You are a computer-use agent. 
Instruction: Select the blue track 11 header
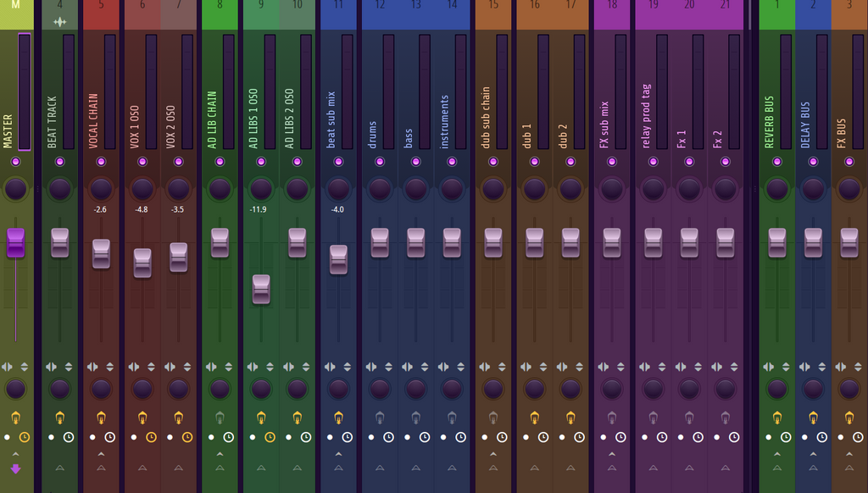pos(338,14)
